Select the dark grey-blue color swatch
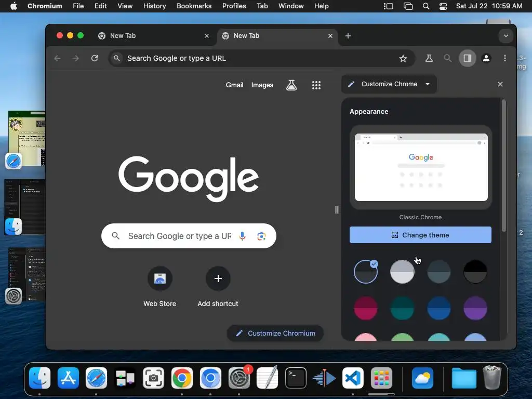 [x=438, y=272]
